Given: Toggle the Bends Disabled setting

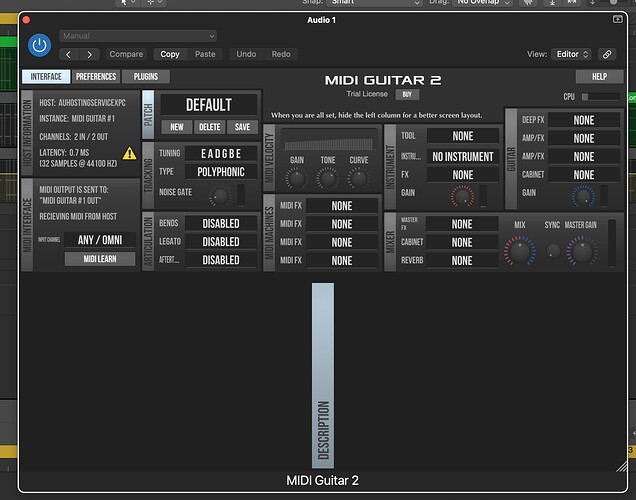Looking at the screenshot, I should tap(221, 223).
